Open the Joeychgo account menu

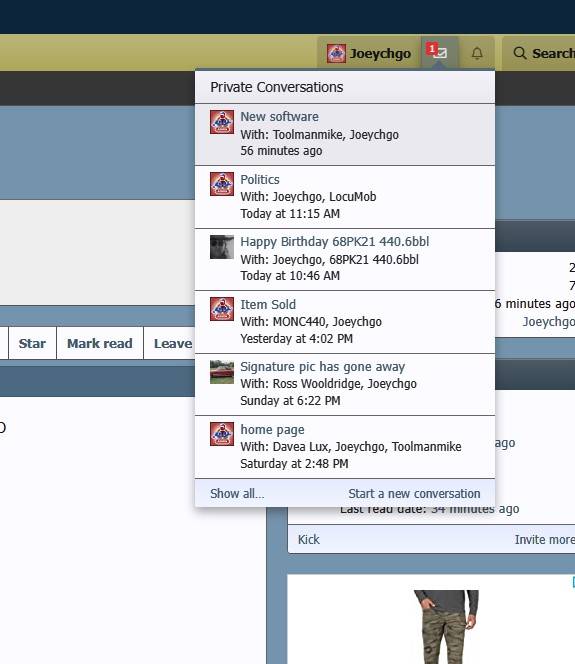pyautogui.click(x=368, y=53)
